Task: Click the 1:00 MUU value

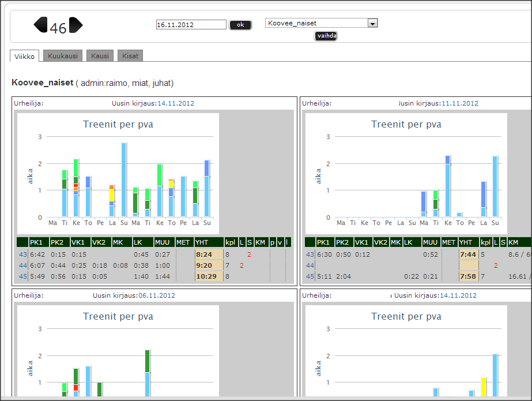Action: [163, 265]
